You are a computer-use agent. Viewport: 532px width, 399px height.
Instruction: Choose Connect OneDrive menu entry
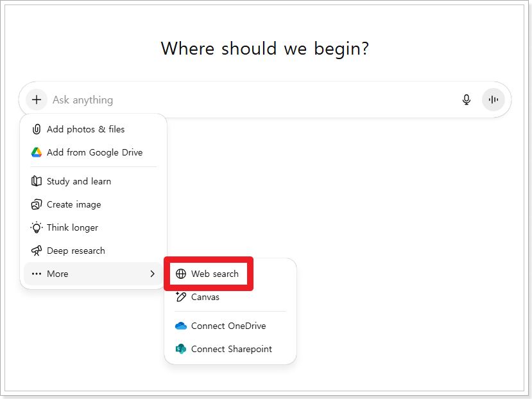pyautogui.click(x=228, y=326)
